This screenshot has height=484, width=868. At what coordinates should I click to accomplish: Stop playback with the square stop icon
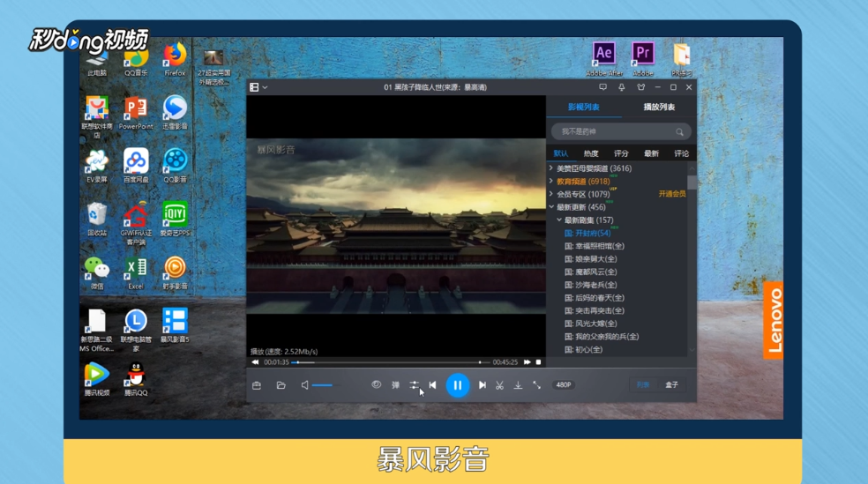coord(538,362)
